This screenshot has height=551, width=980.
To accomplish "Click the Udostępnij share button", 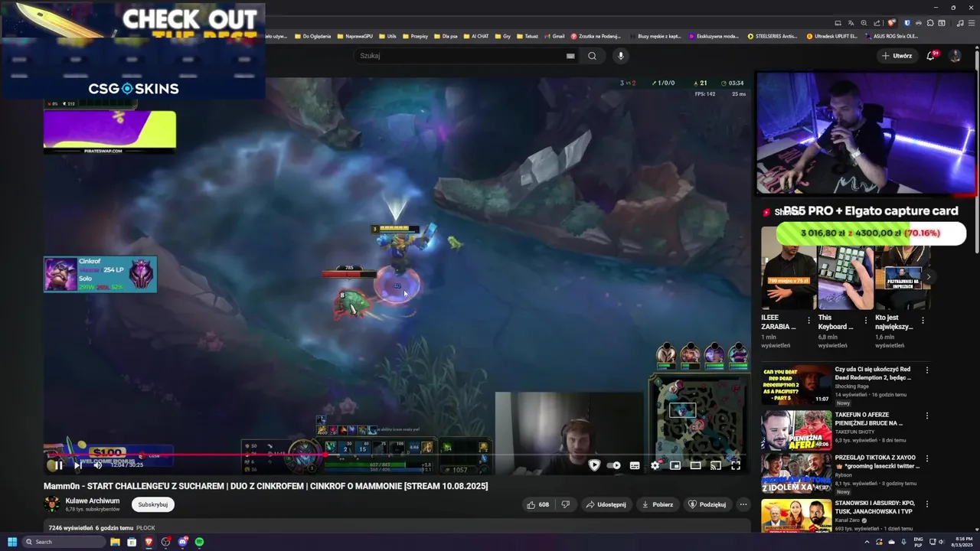I will [x=606, y=504].
